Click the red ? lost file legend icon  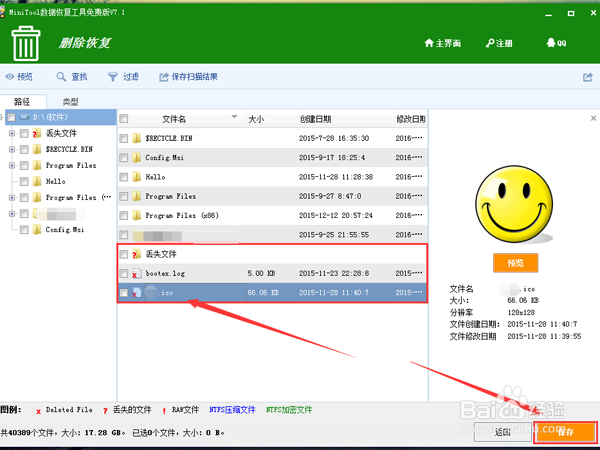click(x=105, y=411)
